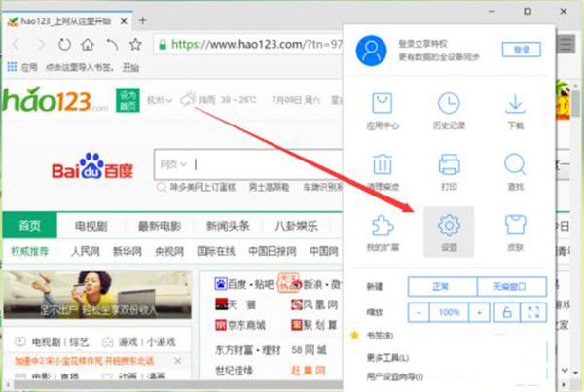Screen dimensions: 584x392
Task: Click the green padlock in address bar
Action: pos(163,45)
